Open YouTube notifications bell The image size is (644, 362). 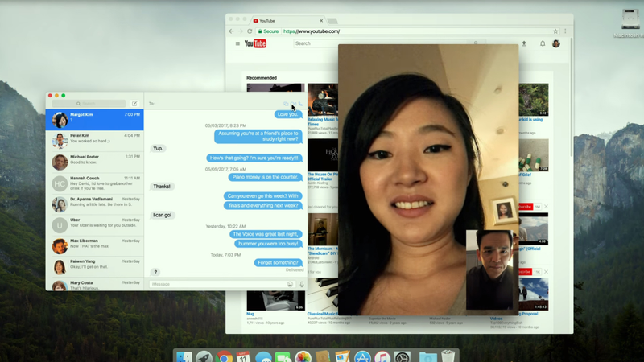(543, 43)
